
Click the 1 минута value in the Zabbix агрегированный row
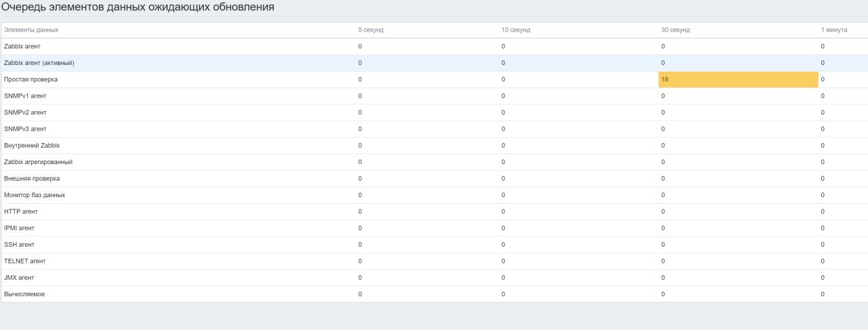click(x=823, y=162)
